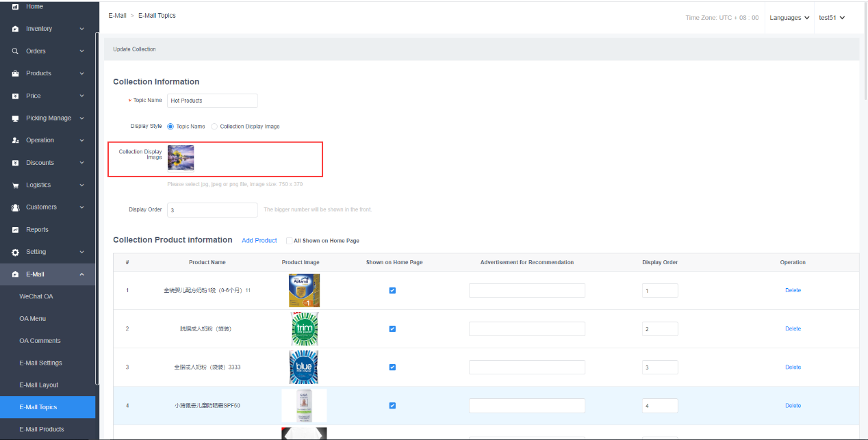The width and height of the screenshot is (868, 440).
Task: Click the Picking Manage monitor icon
Action: point(15,118)
